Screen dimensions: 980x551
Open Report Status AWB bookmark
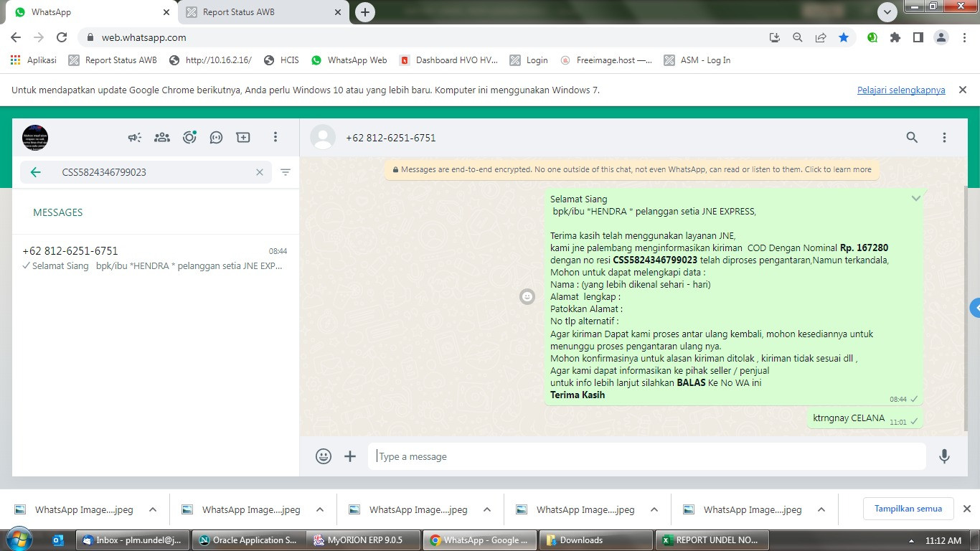[113, 60]
